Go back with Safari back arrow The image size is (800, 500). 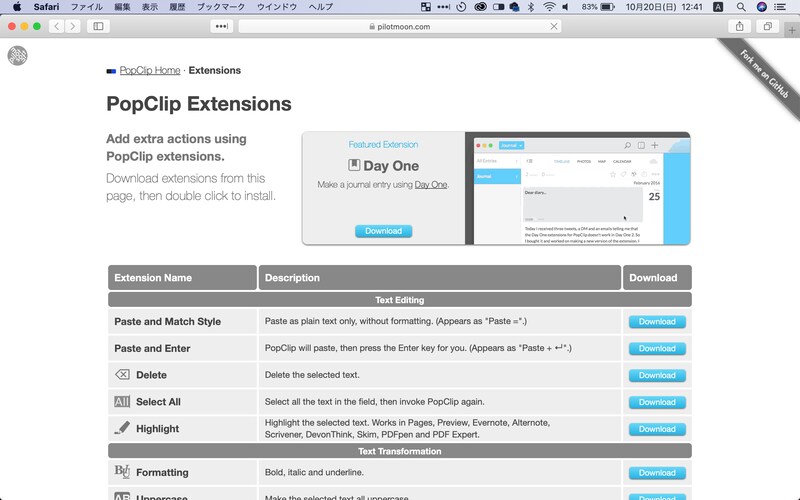pos(57,26)
